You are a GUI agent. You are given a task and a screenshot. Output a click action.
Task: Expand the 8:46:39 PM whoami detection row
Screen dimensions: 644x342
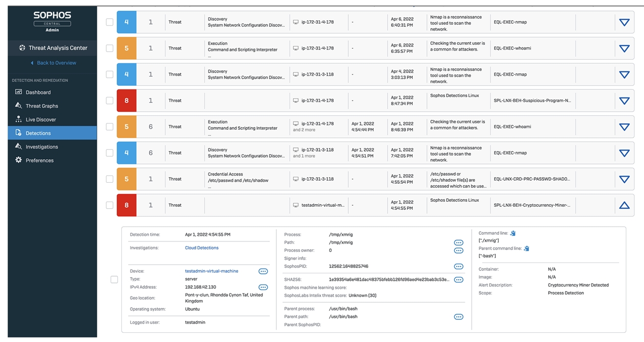point(624,127)
